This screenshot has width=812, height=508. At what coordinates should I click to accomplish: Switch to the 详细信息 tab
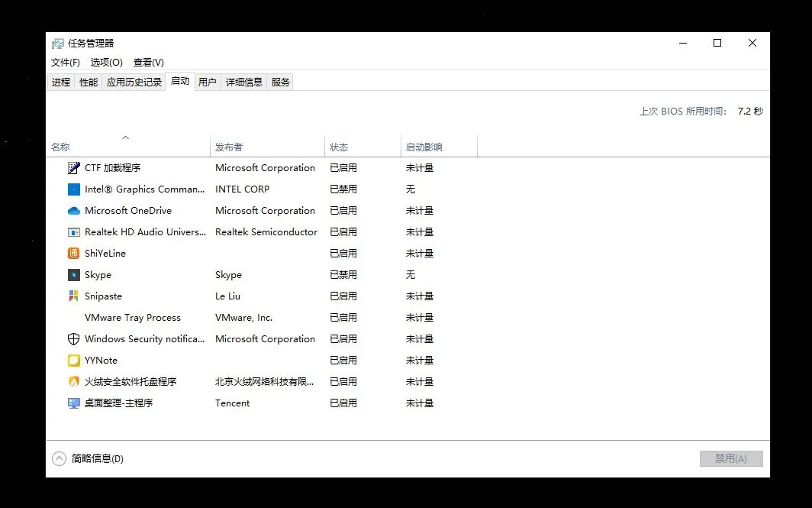click(244, 82)
